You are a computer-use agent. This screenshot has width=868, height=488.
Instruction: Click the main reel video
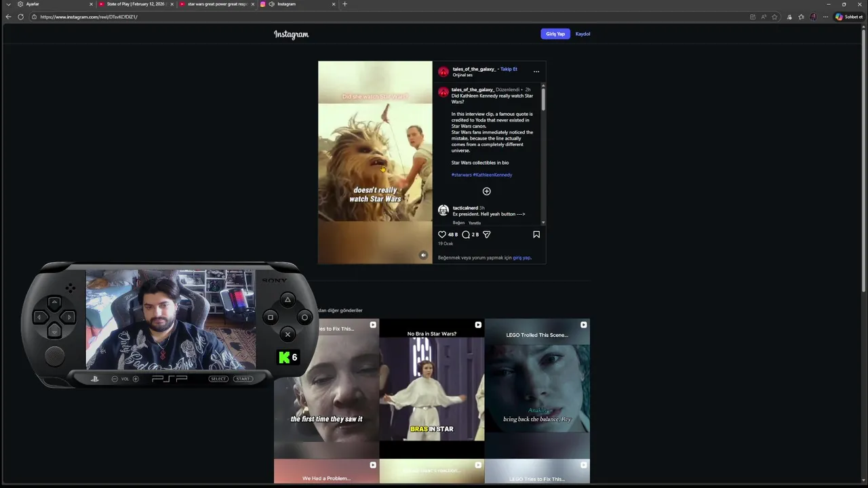[375, 162]
